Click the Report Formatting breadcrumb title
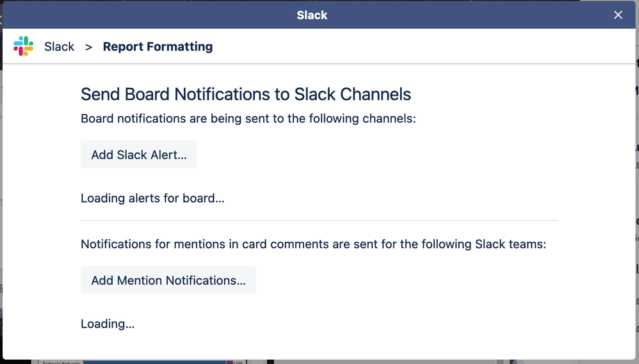639x364 pixels. coord(158,47)
